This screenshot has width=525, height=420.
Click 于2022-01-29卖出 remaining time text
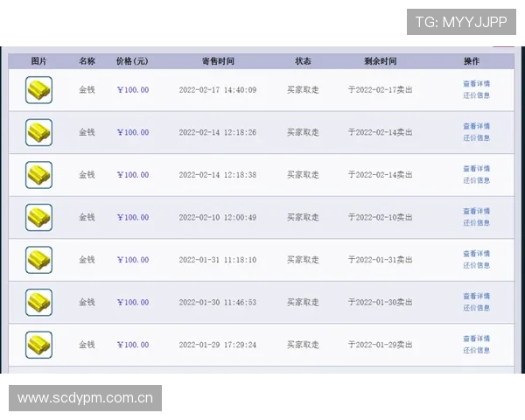[x=381, y=346]
